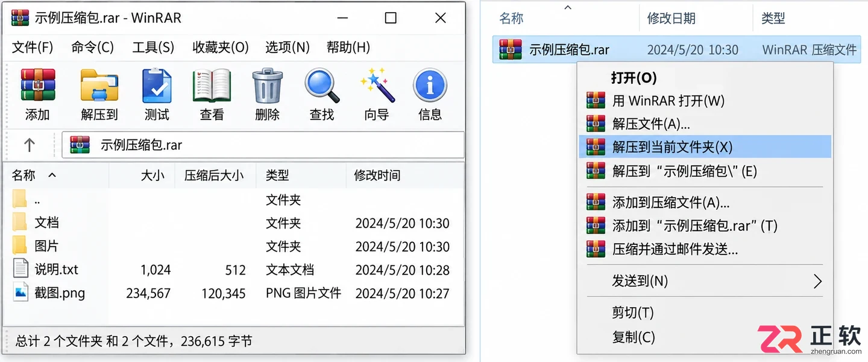Click the WinRAR icon in the title bar
The width and height of the screenshot is (868, 362).
[20, 17]
